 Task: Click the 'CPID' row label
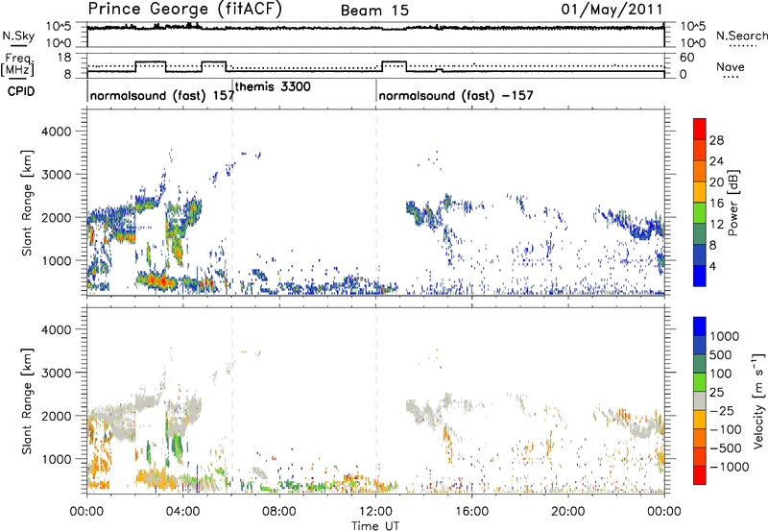point(21,91)
